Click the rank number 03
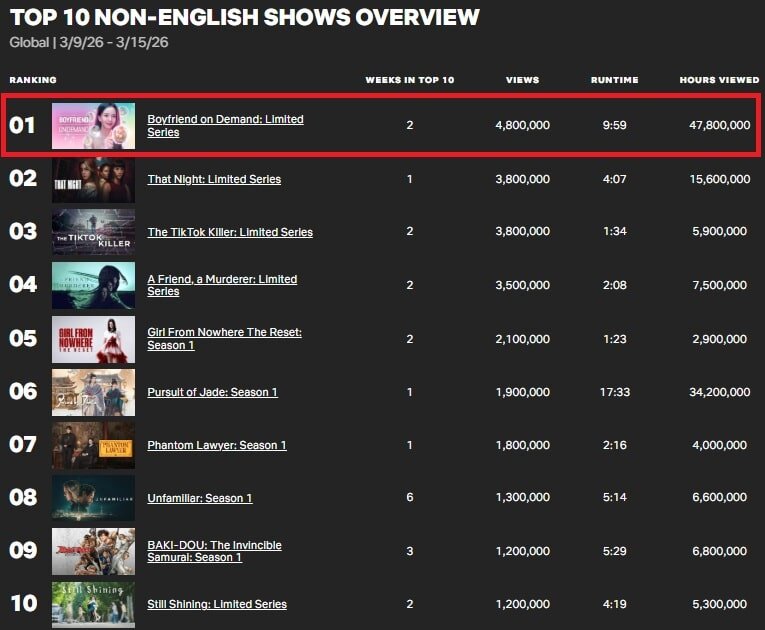765x630 pixels. 23,231
